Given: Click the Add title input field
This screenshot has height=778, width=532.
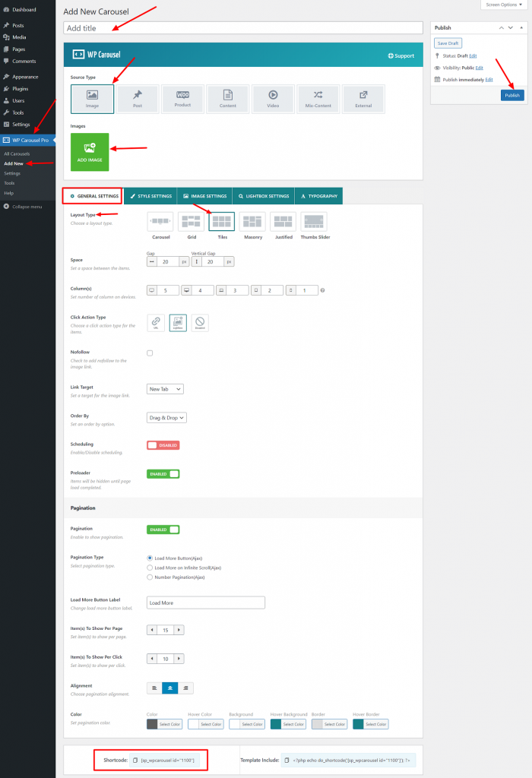Looking at the screenshot, I should pos(243,28).
